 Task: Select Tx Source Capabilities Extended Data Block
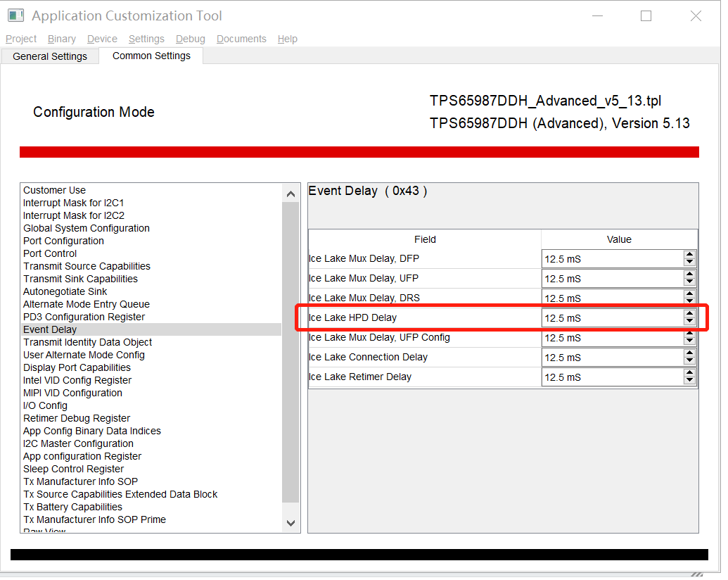tap(120, 495)
